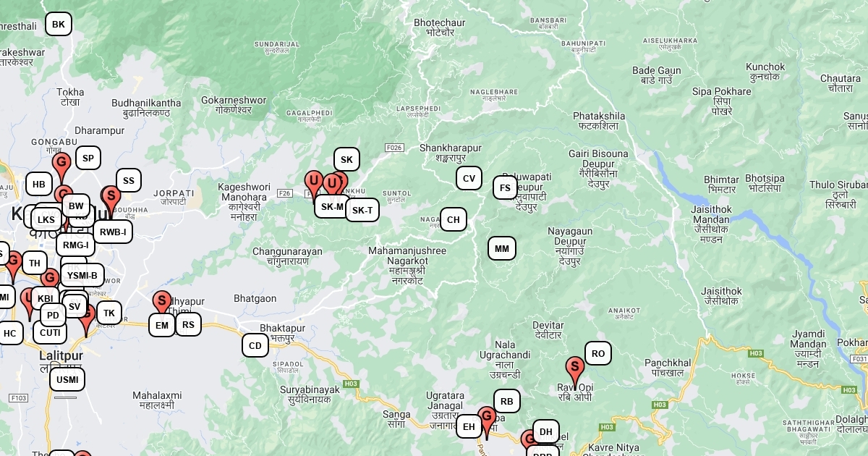The image size is (868, 456).
Task: Click the SS label marker
Action: click(x=129, y=180)
